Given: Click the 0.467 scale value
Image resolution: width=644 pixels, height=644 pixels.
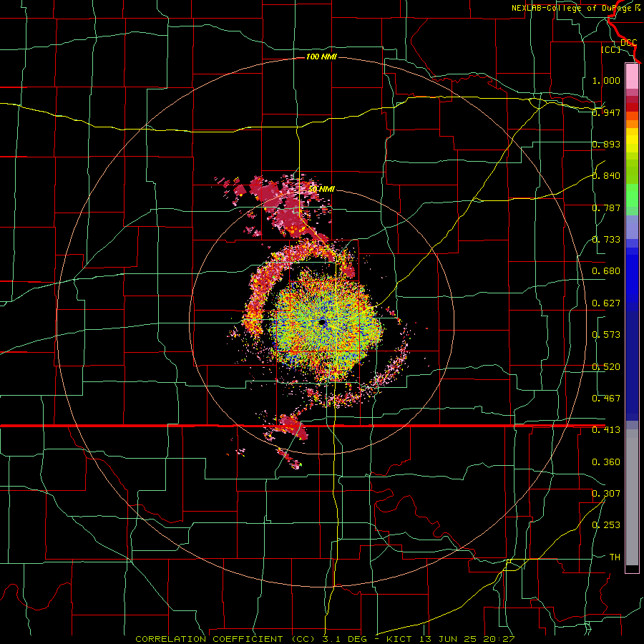Looking at the screenshot, I should pos(606,399).
